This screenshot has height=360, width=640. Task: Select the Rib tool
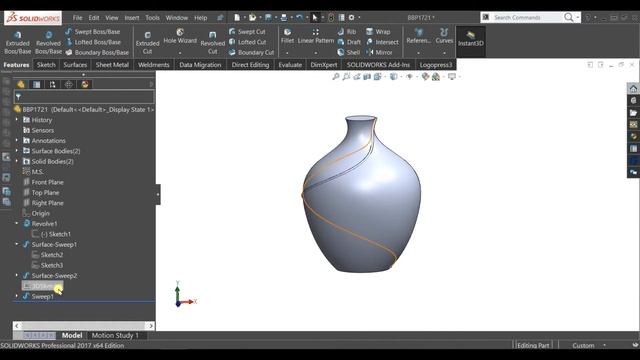coord(347,31)
